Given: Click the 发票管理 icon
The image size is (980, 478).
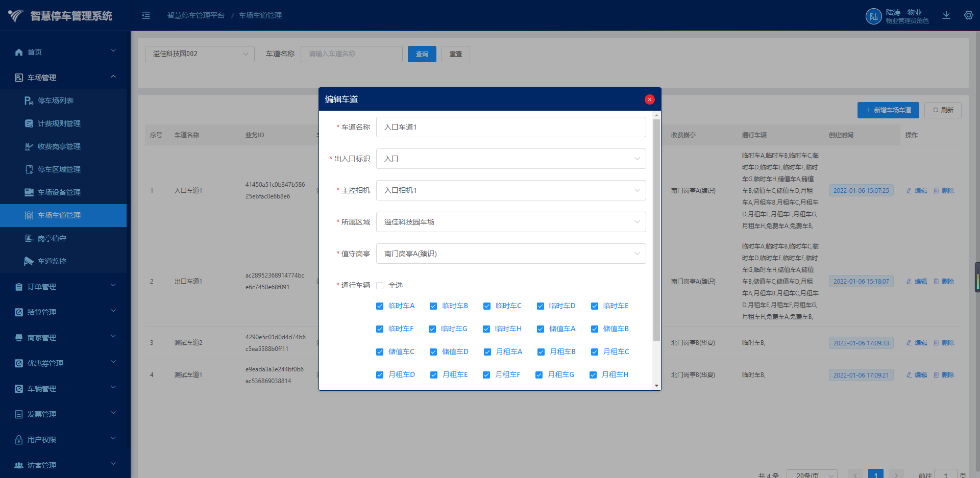Looking at the screenshot, I should 19,414.
